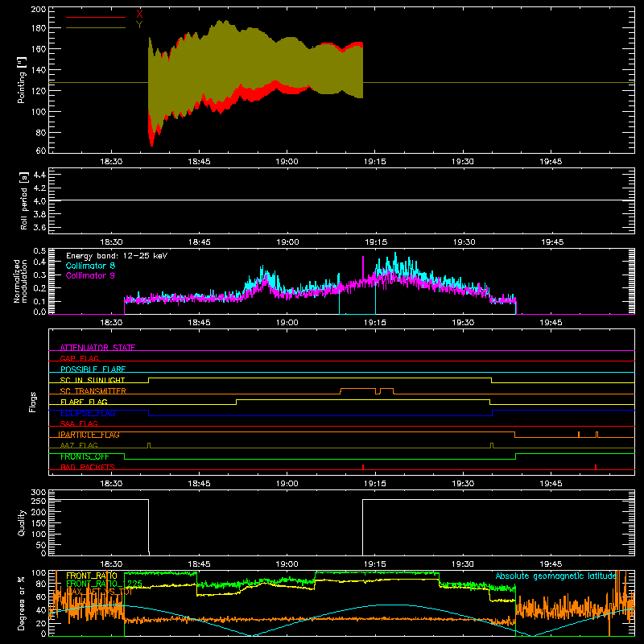Click the AAZ_FLAG pulse near 18:36
Viewport: 644px width, 644px height.
click(149, 445)
